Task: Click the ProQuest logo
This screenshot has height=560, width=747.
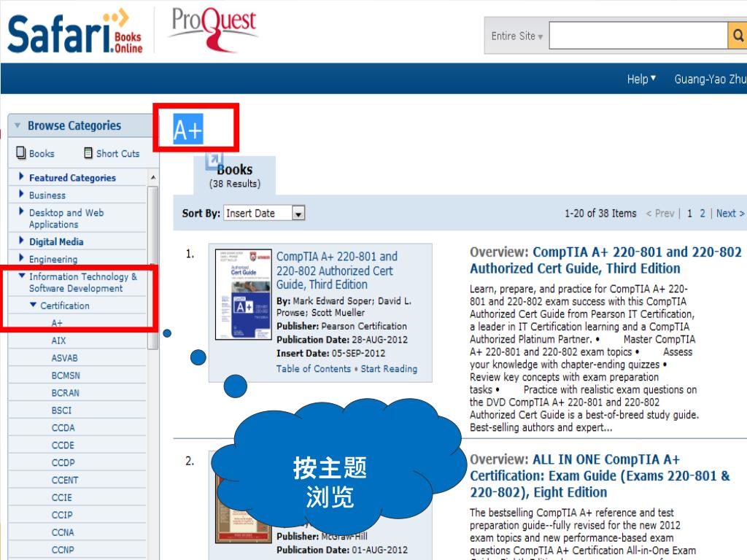Action: (214, 28)
